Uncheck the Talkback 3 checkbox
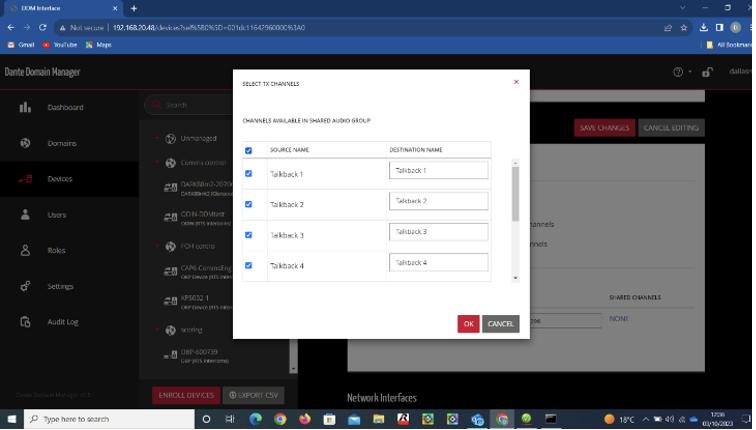Screen dimensions: 756x430 [248, 235]
